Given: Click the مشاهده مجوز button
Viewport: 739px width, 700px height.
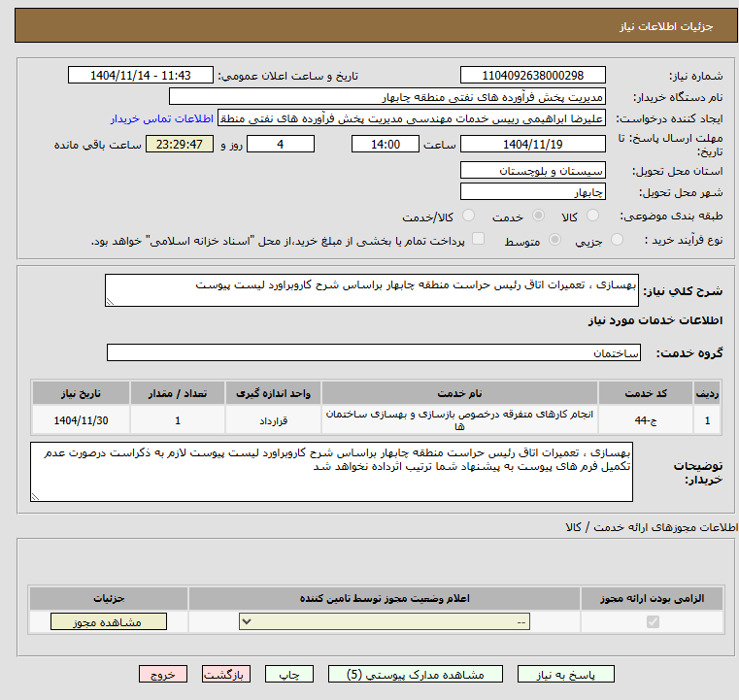Looking at the screenshot, I should coord(109,621).
